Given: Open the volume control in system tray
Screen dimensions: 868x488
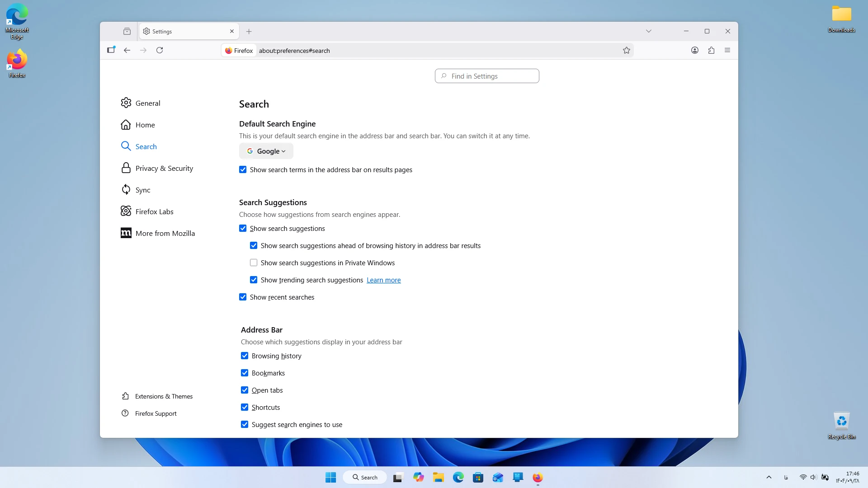Looking at the screenshot, I should (x=813, y=477).
